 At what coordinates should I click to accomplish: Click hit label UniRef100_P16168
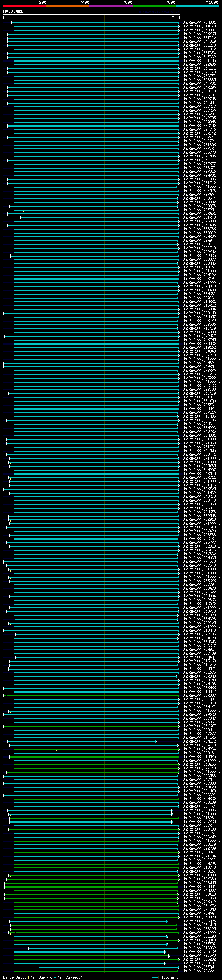coord(199,661)
